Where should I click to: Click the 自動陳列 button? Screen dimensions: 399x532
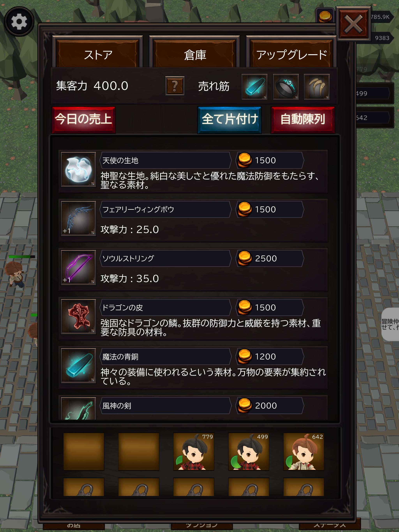click(303, 120)
